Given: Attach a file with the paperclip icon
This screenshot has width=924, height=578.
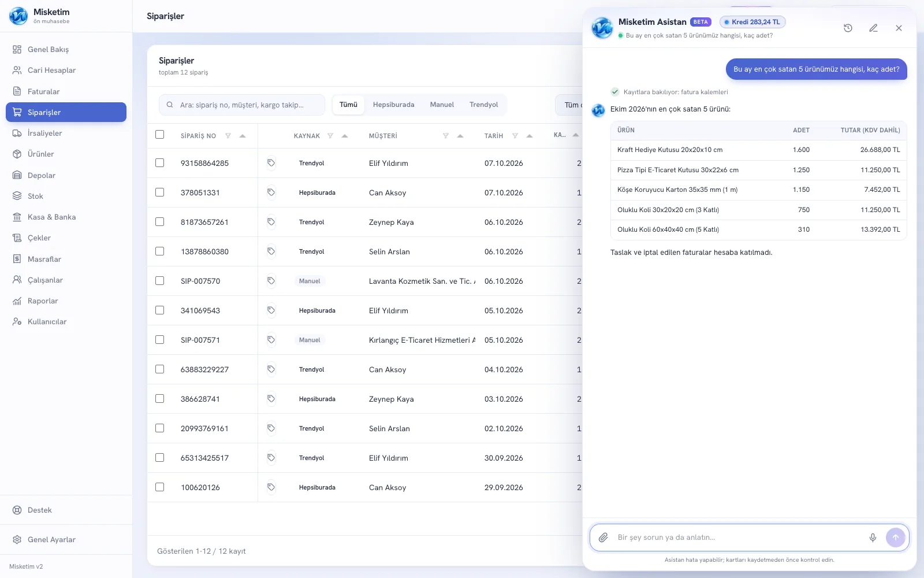Looking at the screenshot, I should click(x=603, y=538).
